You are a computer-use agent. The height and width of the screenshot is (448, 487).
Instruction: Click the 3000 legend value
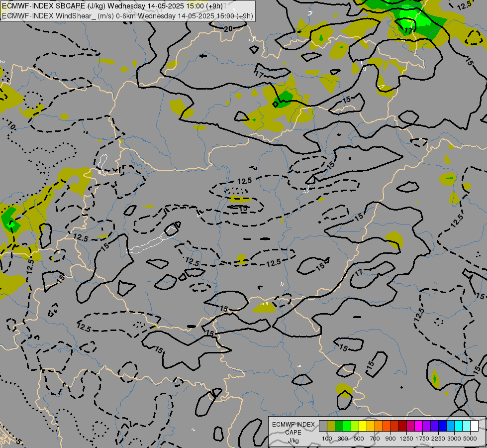pos(454,439)
